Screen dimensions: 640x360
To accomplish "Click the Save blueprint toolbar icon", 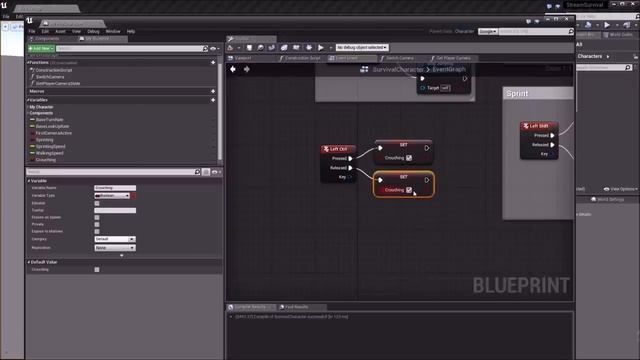I will point(249,48).
